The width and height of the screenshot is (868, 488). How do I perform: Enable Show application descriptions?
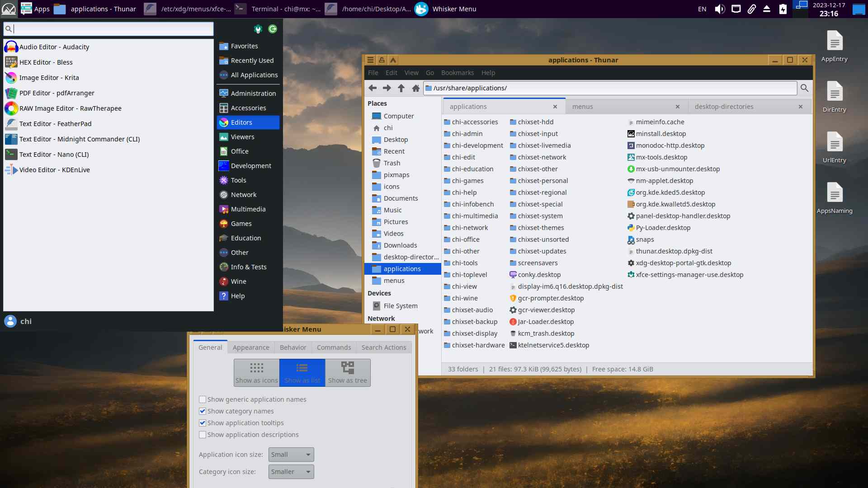click(203, 435)
